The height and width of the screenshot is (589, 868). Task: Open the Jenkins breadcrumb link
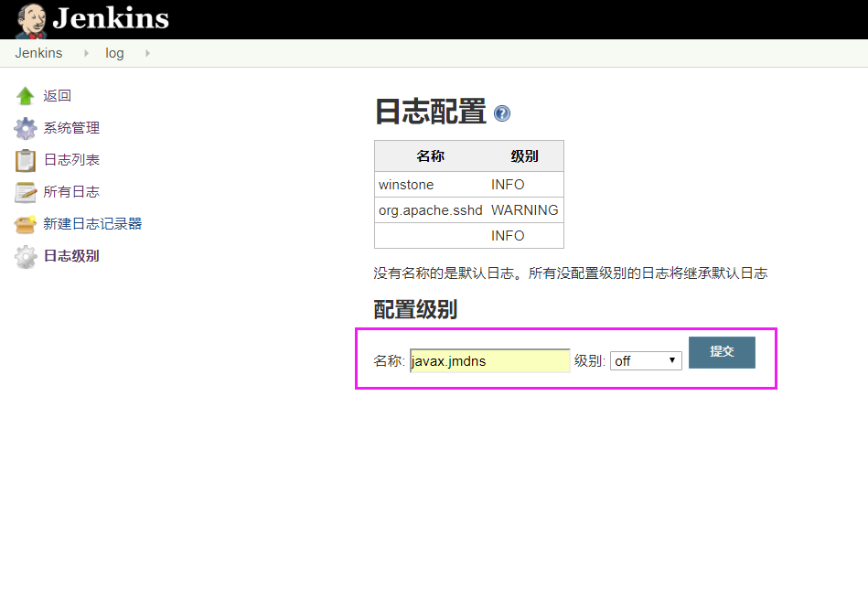[38, 53]
